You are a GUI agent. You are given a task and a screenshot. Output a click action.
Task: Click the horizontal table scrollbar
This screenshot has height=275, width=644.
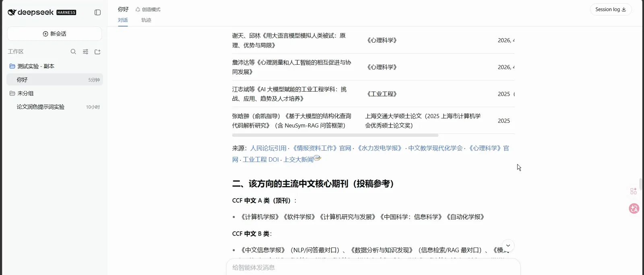pyautogui.click(x=335, y=135)
